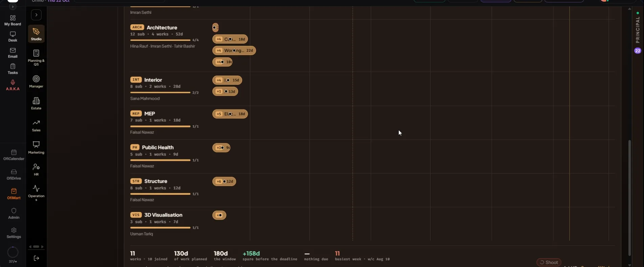Click the '+158d' spare before deadline stat
Screen dimensions: 644x267
click(270, 256)
